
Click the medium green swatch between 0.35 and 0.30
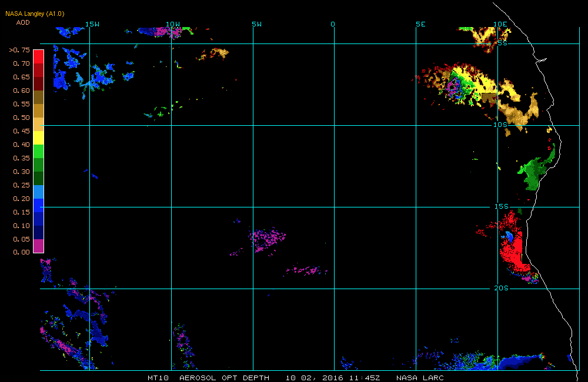point(39,165)
